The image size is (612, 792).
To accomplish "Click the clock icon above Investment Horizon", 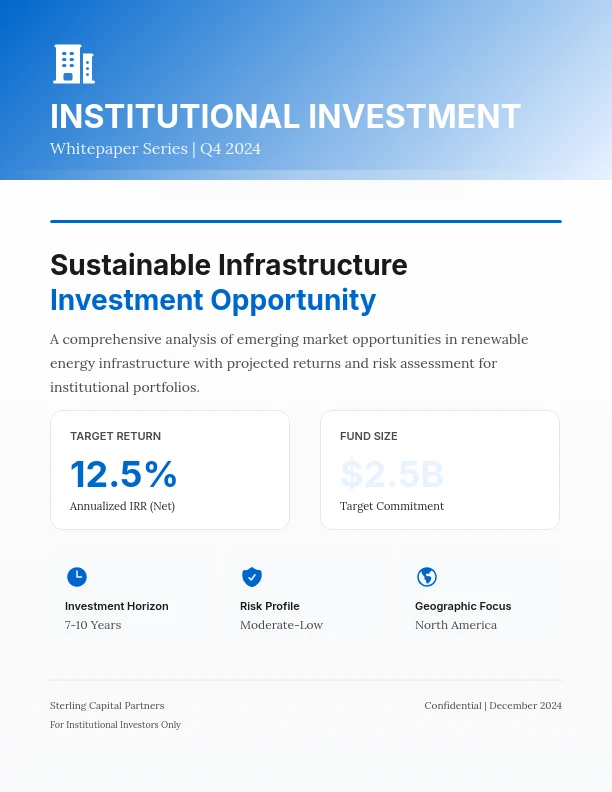I will pos(77,577).
